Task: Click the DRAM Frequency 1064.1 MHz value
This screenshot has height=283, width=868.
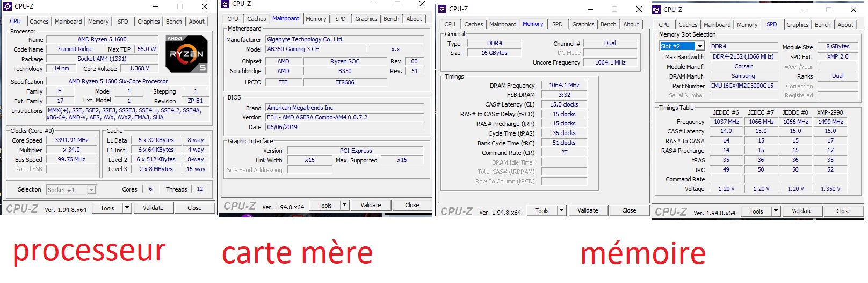Action: (564, 85)
